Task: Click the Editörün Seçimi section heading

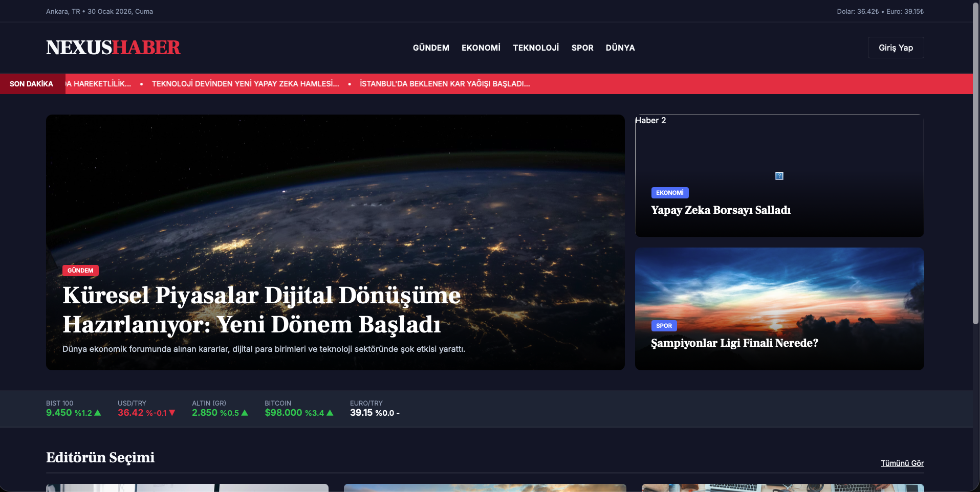Action: coord(100,457)
